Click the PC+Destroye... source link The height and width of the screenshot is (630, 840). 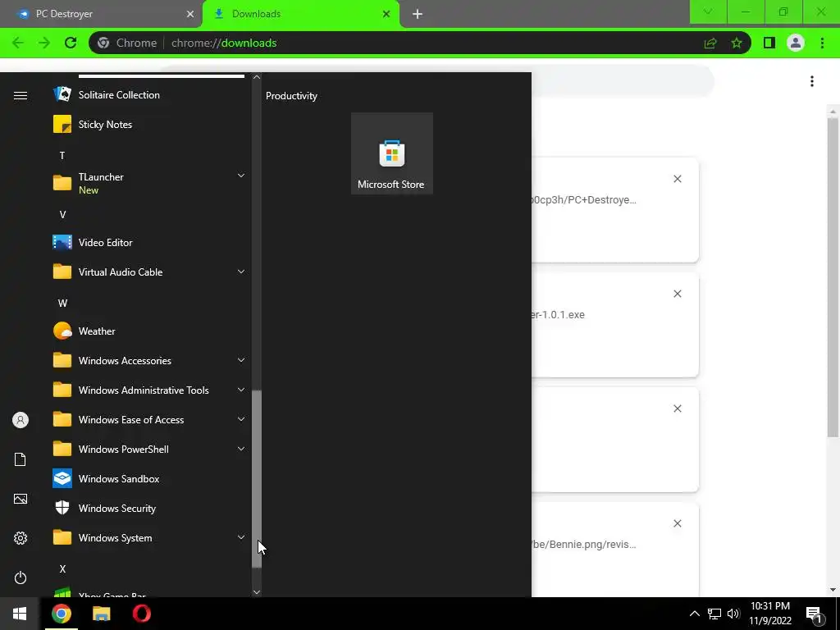[584, 200]
